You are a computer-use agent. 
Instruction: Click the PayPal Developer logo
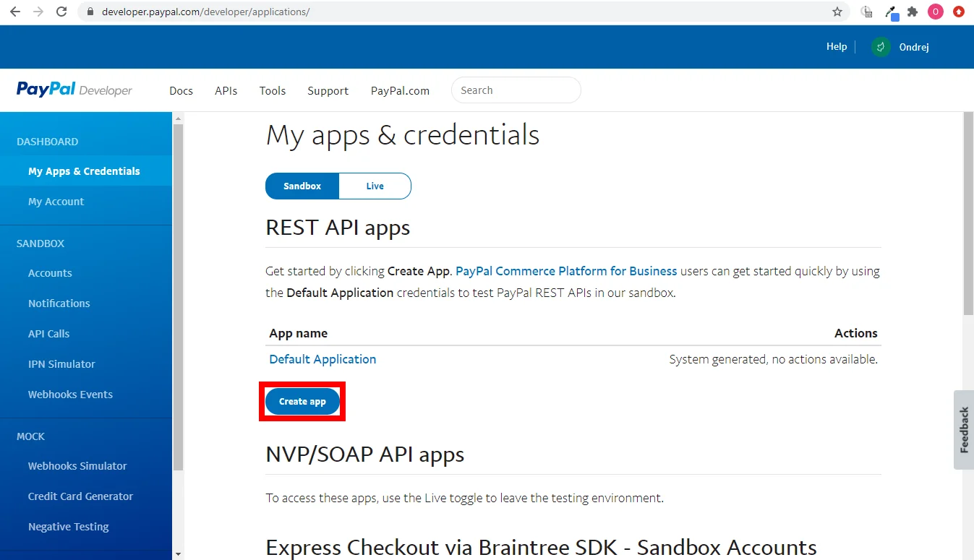[x=74, y=90]
